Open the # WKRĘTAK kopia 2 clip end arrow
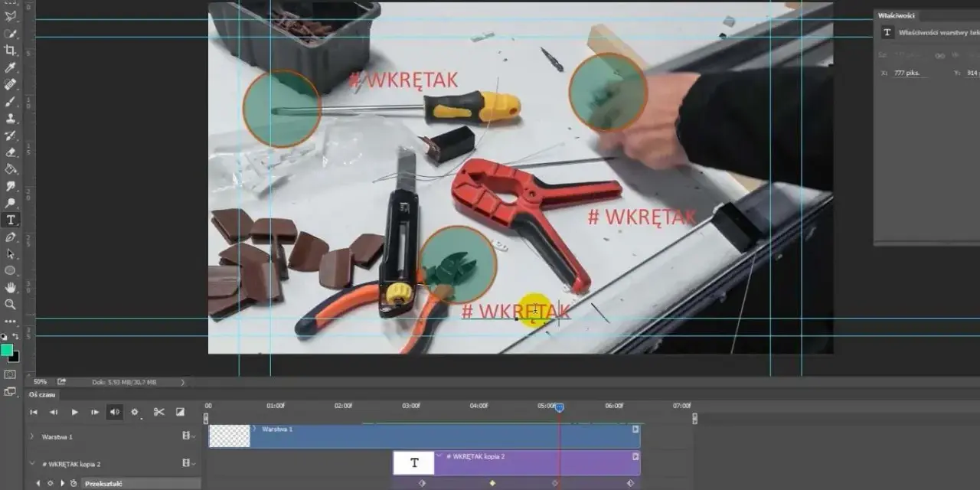 tap(635, 456)
